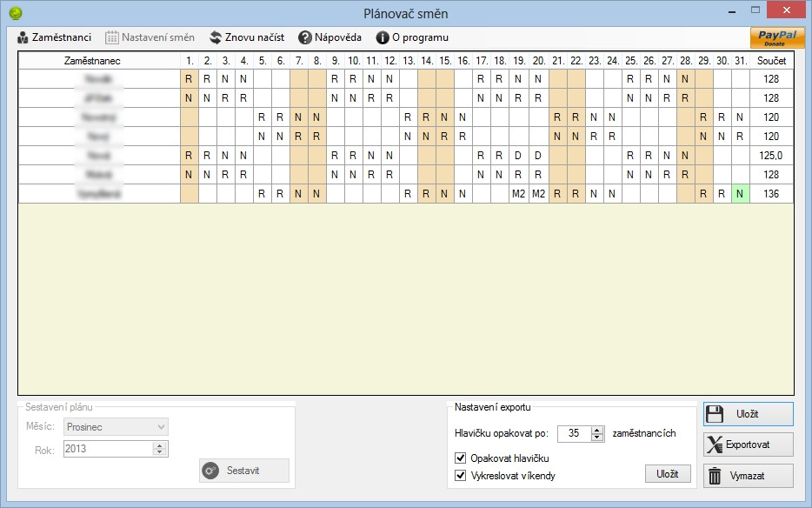The height and width of the screenshot is (508, 812).
Task: Click the small Uložit button in export settings
Action: tap(668, 473)
